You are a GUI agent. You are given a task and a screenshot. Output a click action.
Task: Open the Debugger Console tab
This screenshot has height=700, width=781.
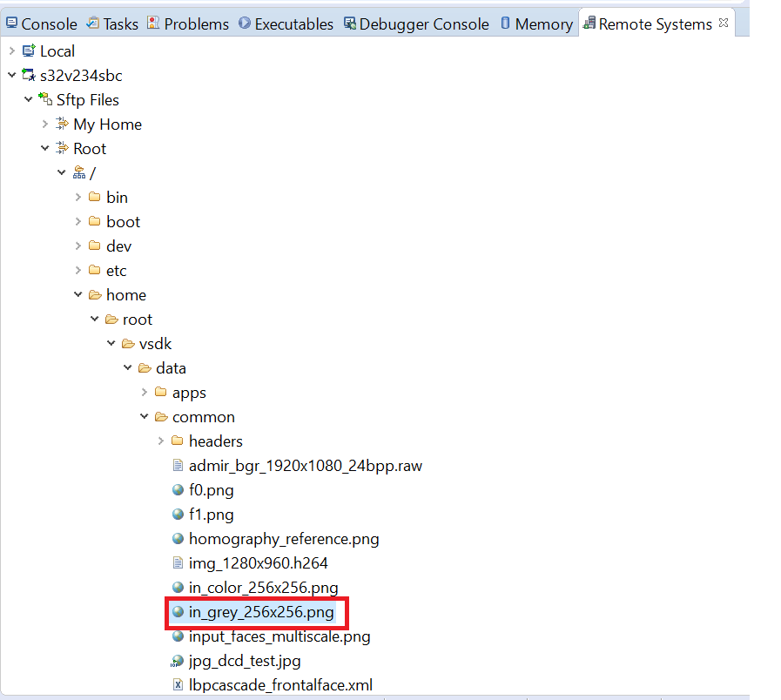[x=416, y=24]
